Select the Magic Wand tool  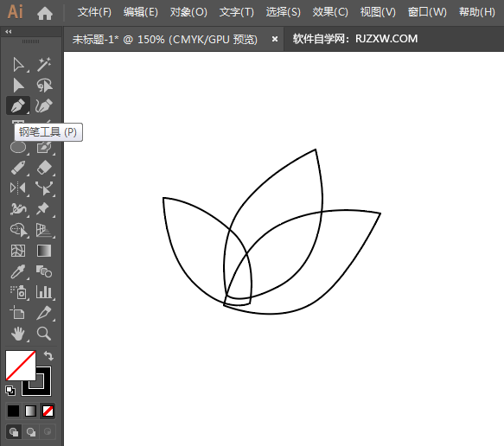[44, 65]
